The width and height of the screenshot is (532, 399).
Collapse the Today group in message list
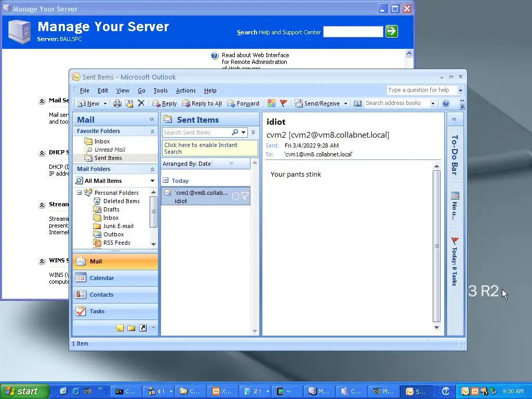(166, 180)
